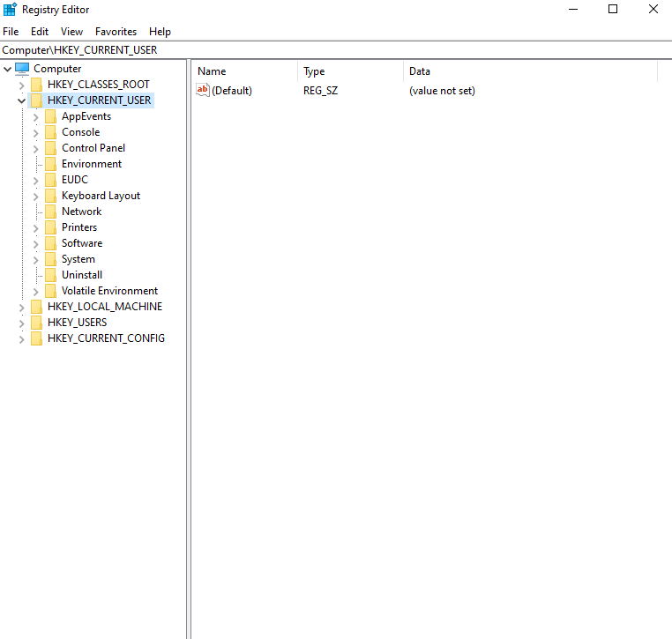Click the (Default) string value ab icon

click(x=203, y=90)
